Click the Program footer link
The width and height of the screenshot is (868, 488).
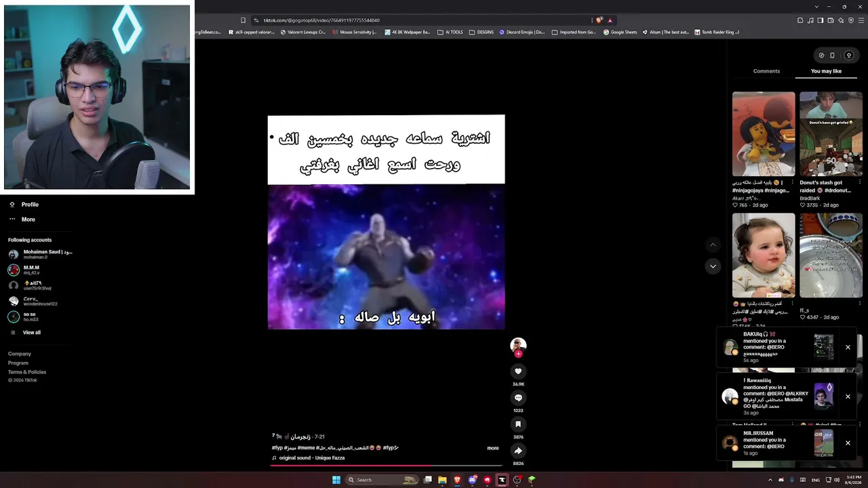pos(18,363)
